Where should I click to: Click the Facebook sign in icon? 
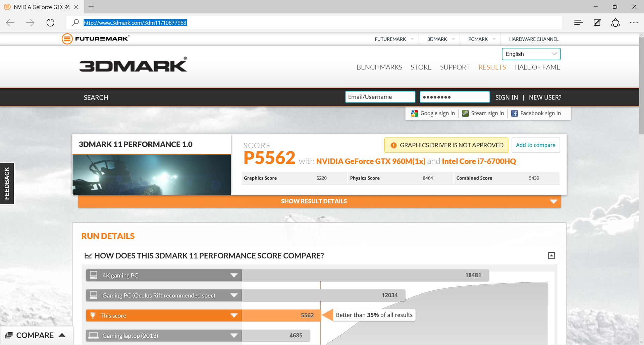515,114
